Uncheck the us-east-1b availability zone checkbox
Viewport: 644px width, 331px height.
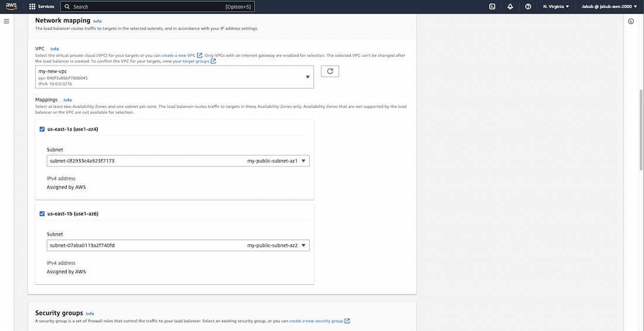pos(42,214)
